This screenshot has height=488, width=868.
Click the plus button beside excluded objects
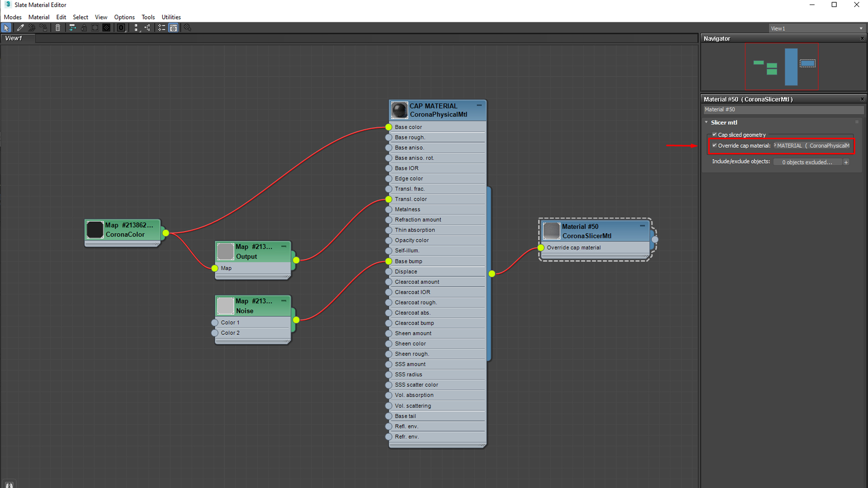click(846, 162)
